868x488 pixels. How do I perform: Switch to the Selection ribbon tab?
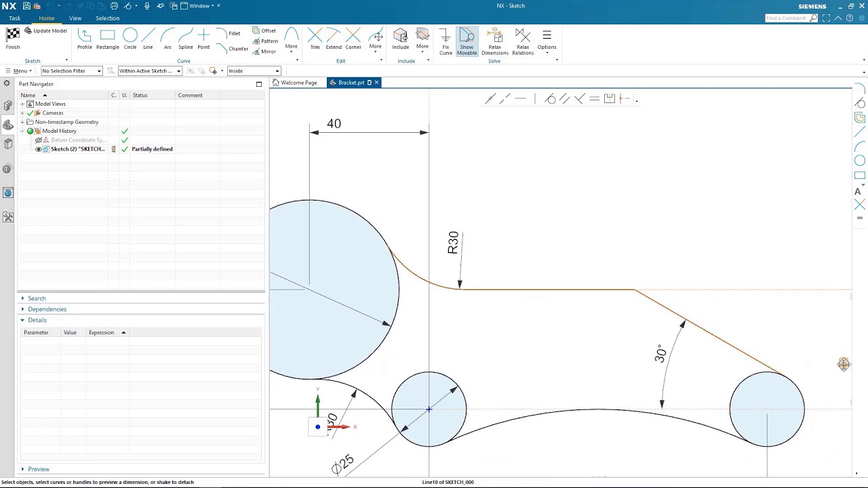tap(107, 18)
